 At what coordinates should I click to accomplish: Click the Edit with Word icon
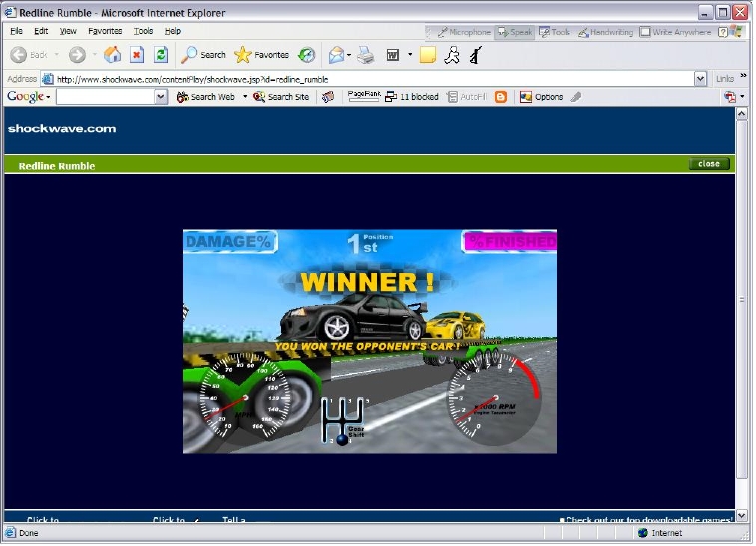[393, 55]
